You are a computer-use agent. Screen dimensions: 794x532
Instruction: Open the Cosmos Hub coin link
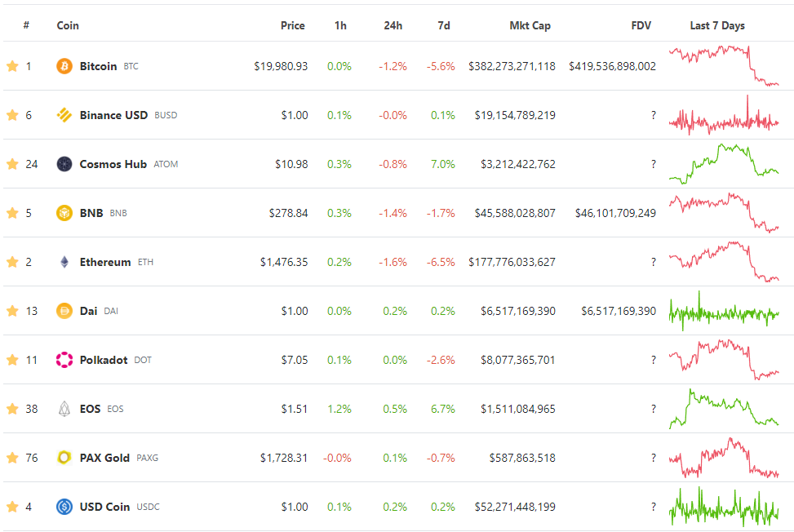point(113,164)
